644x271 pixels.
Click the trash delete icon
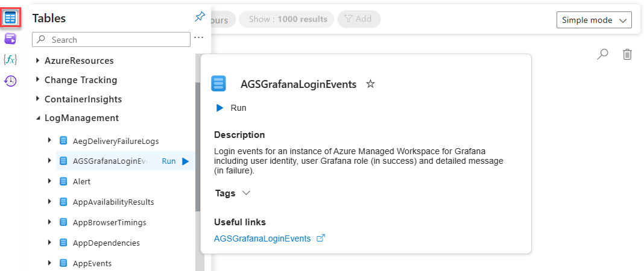(x=627, y=54)
